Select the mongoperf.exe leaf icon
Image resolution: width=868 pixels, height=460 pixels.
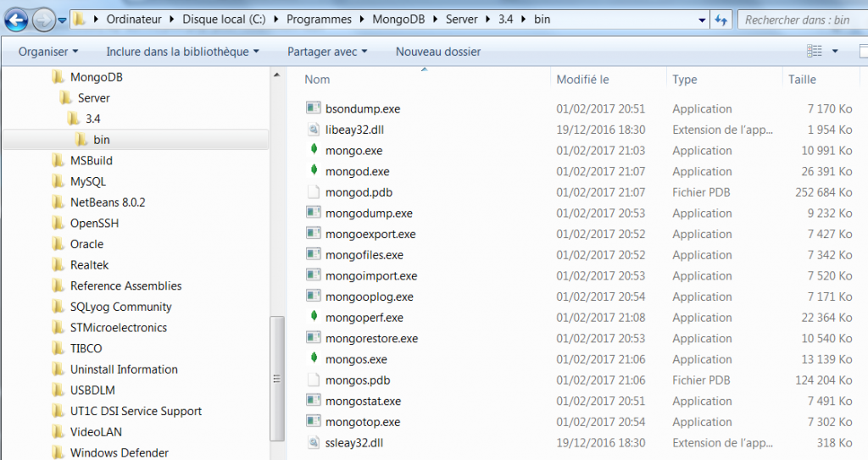point(314,316)
